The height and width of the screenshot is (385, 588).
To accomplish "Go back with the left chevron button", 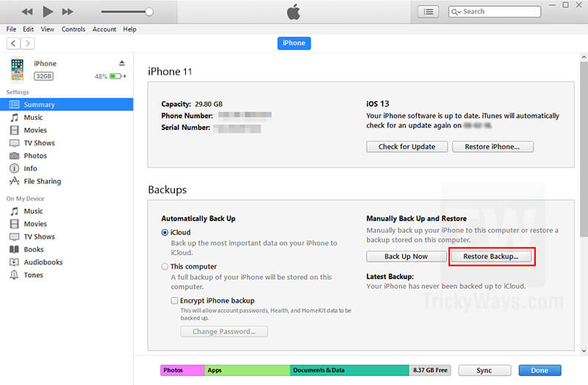I will (x=13, y=43).
